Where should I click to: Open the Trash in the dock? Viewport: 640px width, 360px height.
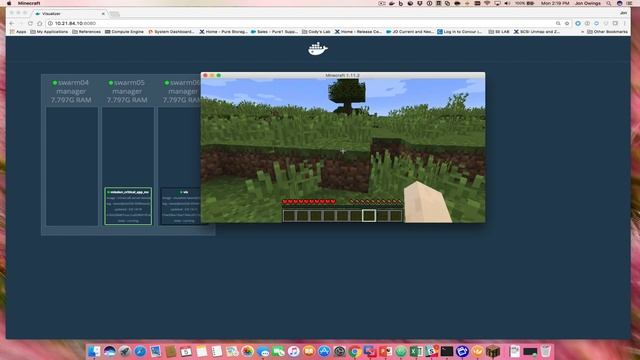point(546,351)
